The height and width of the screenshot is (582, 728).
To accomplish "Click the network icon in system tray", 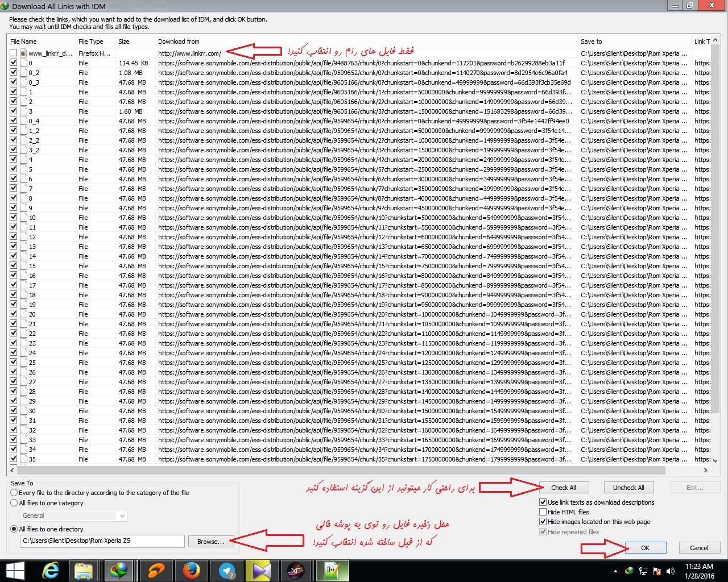I will (643, 571).
